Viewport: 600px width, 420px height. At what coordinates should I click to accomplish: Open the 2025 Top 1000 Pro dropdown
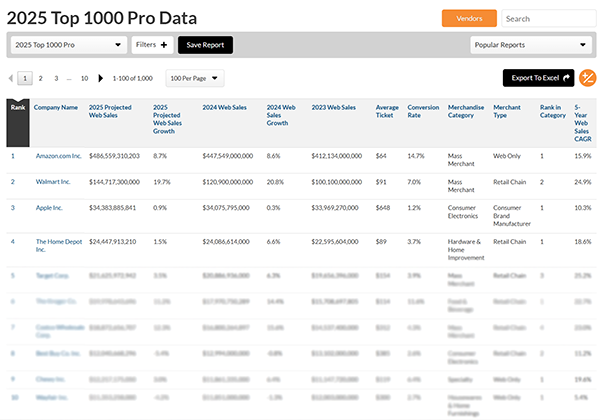[69, 45]
